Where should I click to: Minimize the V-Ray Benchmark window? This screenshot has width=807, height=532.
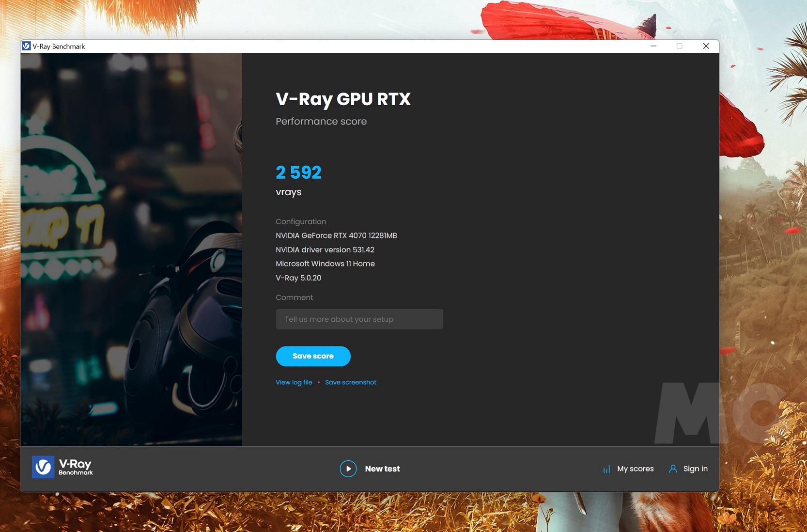click(x=653, y=46)
